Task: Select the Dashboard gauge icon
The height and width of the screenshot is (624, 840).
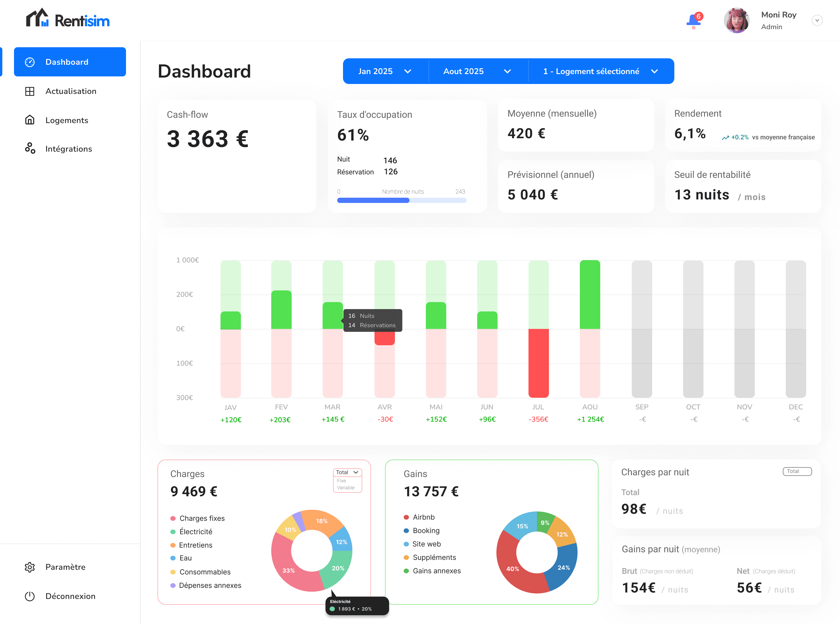Action: [x=30, y=62]
